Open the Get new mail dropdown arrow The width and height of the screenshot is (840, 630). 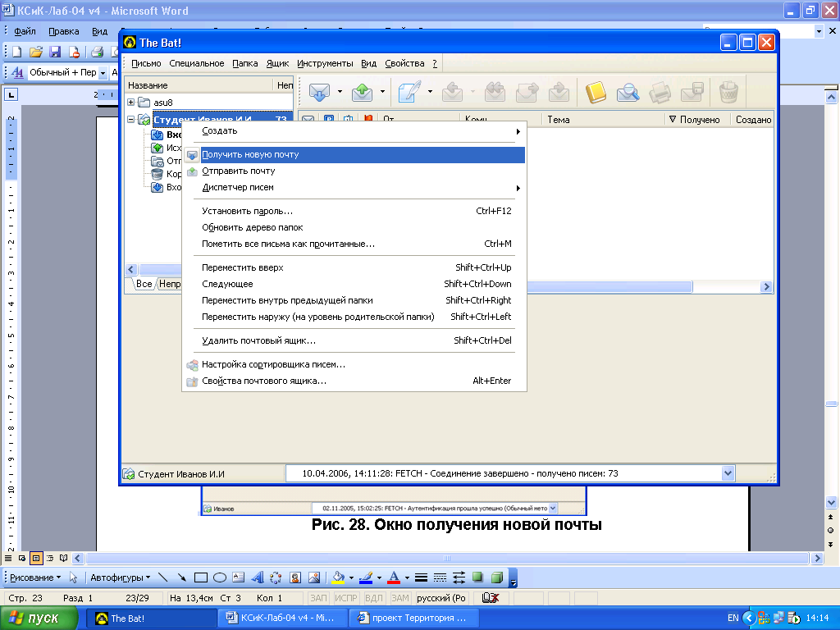click(340, 92)
